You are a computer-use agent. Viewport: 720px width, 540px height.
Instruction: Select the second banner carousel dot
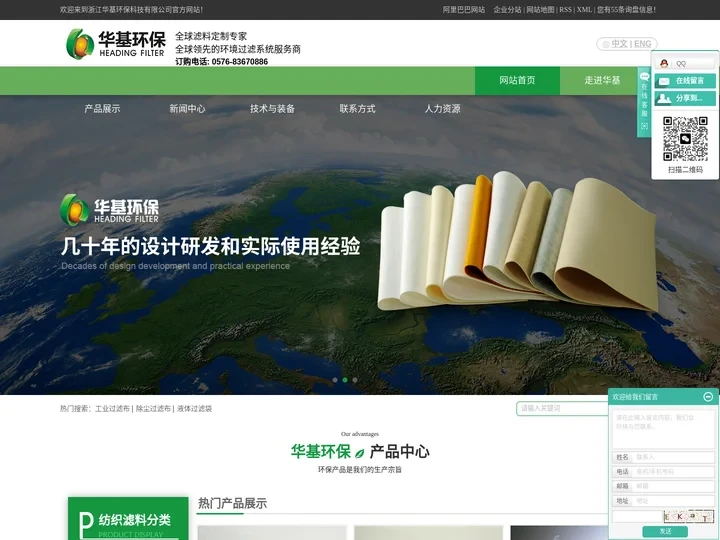(x=345, y=380)
